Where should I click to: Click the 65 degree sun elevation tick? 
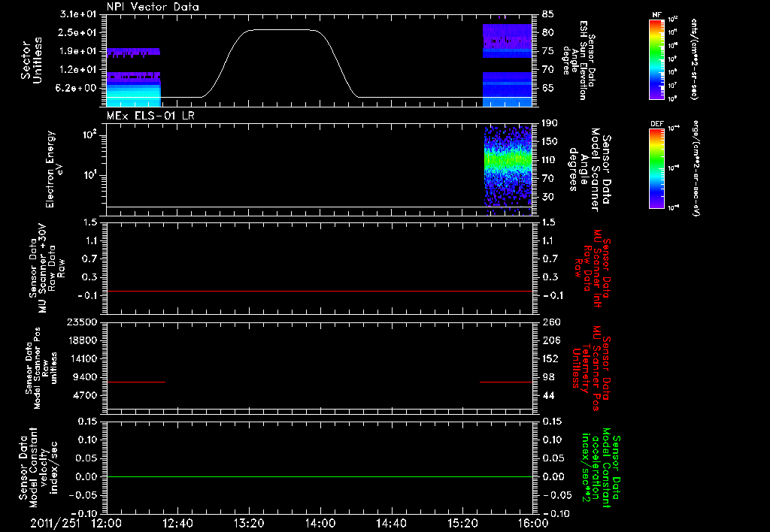coord(548,88)
